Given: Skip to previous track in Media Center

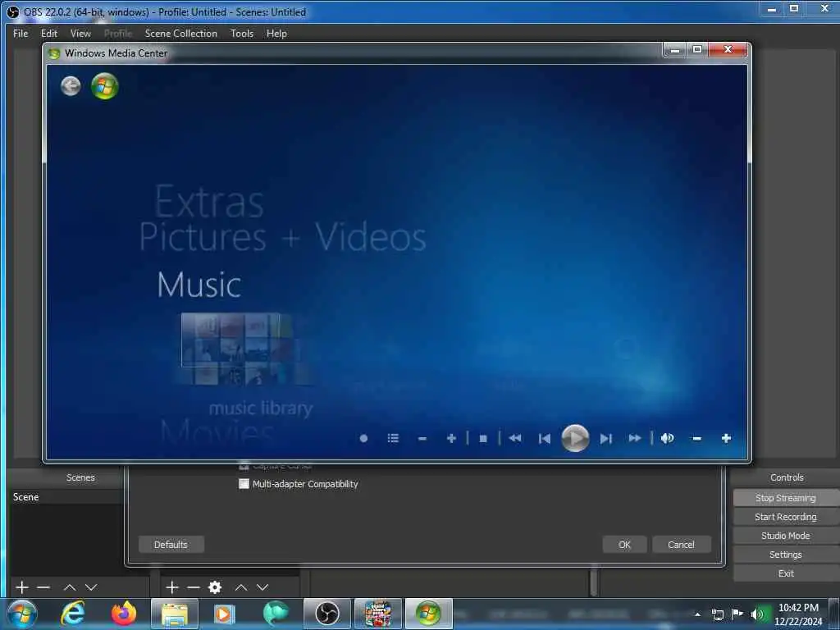Looking at the screenshot, I should pyautogui.click(x=545, y=439).
